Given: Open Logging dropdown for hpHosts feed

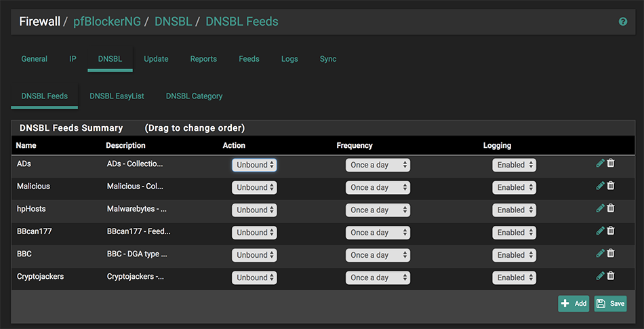Looking at the screenshot, I should coord(514,210).
